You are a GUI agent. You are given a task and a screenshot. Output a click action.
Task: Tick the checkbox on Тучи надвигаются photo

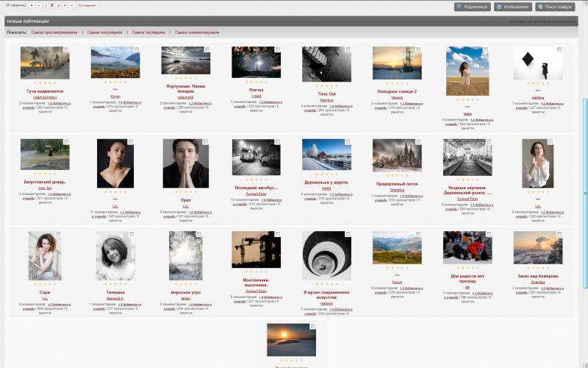(x=66, y=49)
